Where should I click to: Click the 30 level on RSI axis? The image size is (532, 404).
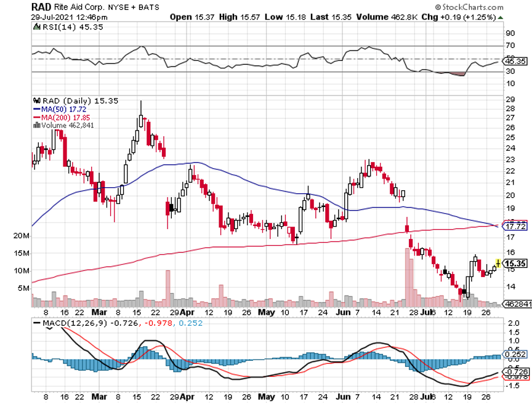[x=510, y=71]
